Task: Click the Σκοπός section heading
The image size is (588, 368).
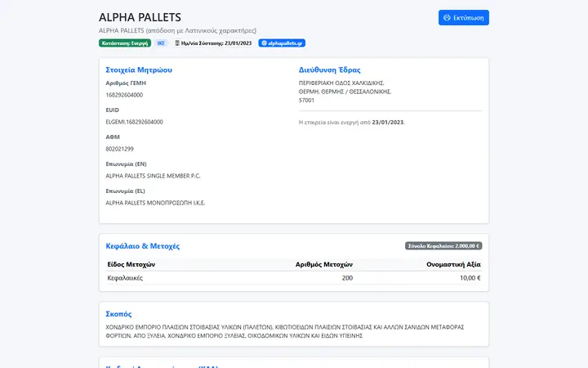Action: click(x=118, y=314)
